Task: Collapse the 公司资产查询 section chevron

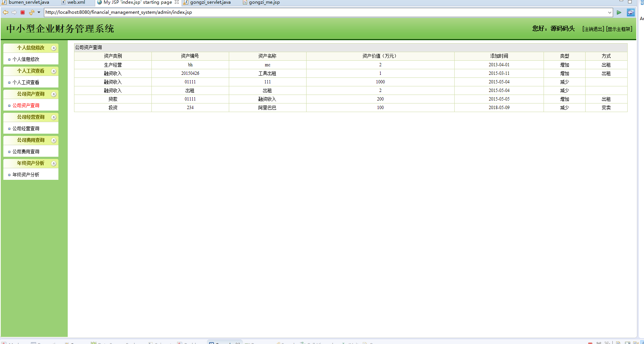Action: 54,94
